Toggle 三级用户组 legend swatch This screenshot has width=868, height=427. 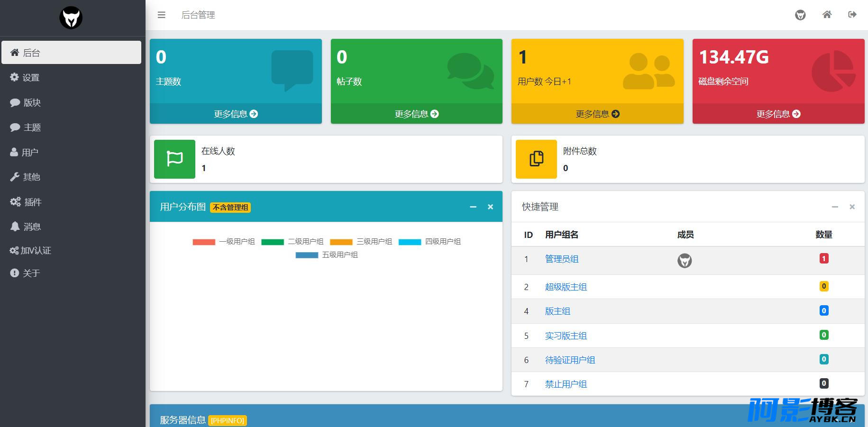341,242
